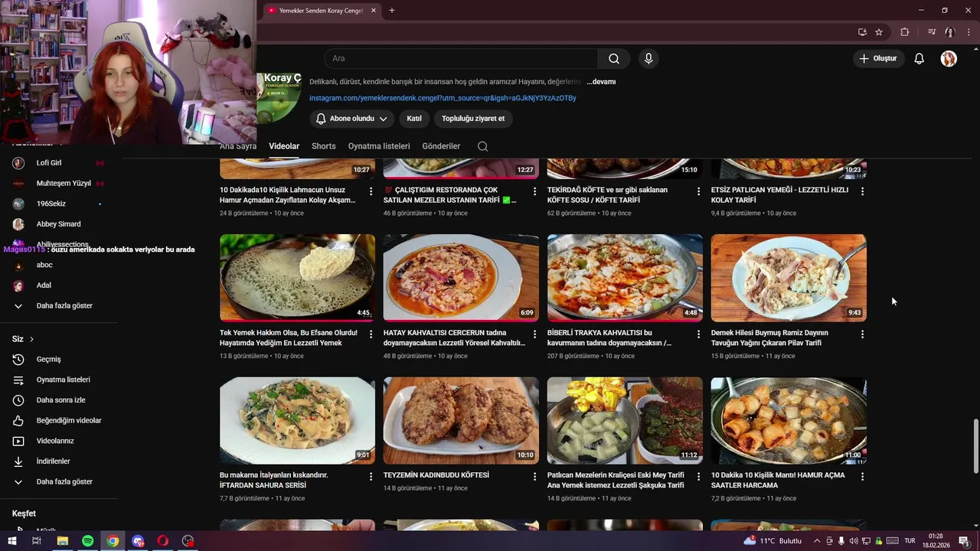
Task: Open options for Lahmacun video
Action: [371, 191]
